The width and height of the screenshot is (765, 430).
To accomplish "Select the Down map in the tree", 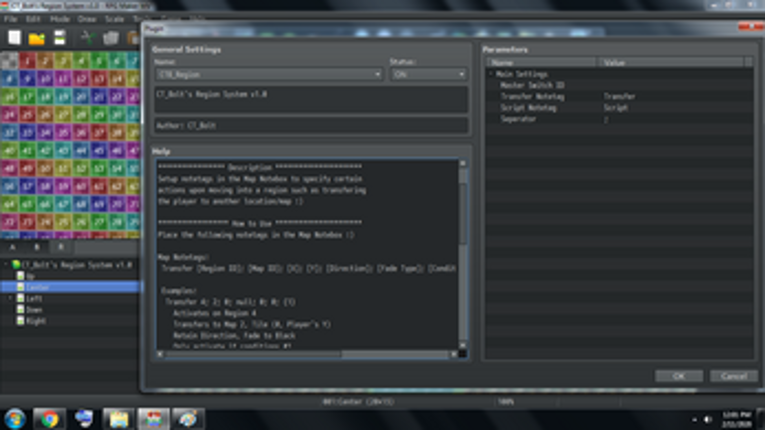I will coord(34,309).
